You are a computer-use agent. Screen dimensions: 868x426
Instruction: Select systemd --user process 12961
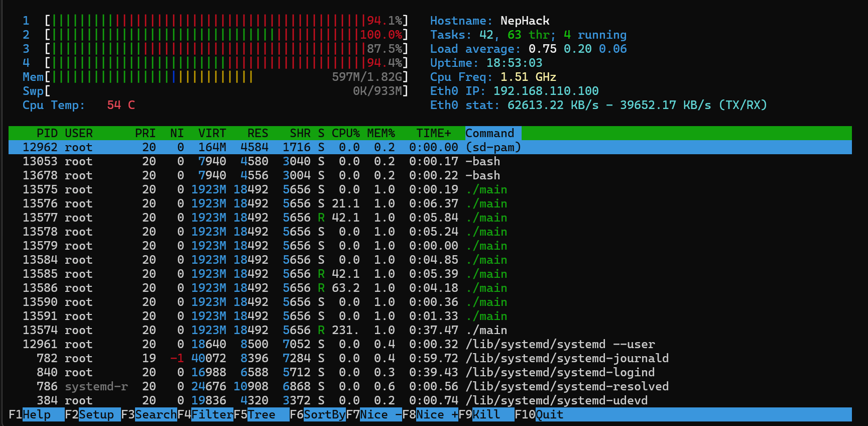pos(430,344)
